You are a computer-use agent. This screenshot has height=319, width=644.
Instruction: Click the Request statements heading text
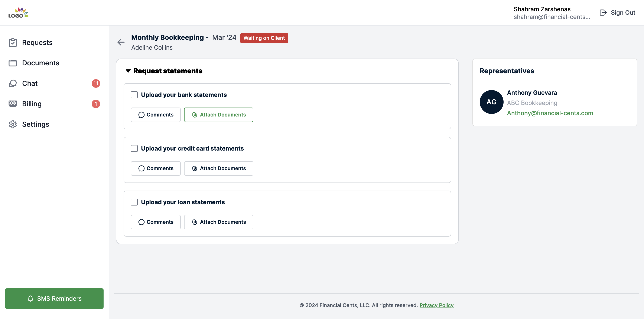point(168,71)
